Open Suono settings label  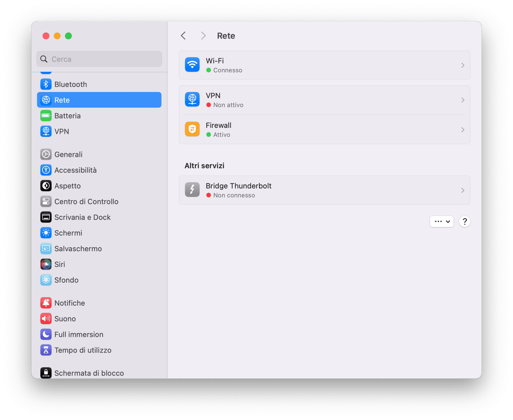(x=65, y=319)
